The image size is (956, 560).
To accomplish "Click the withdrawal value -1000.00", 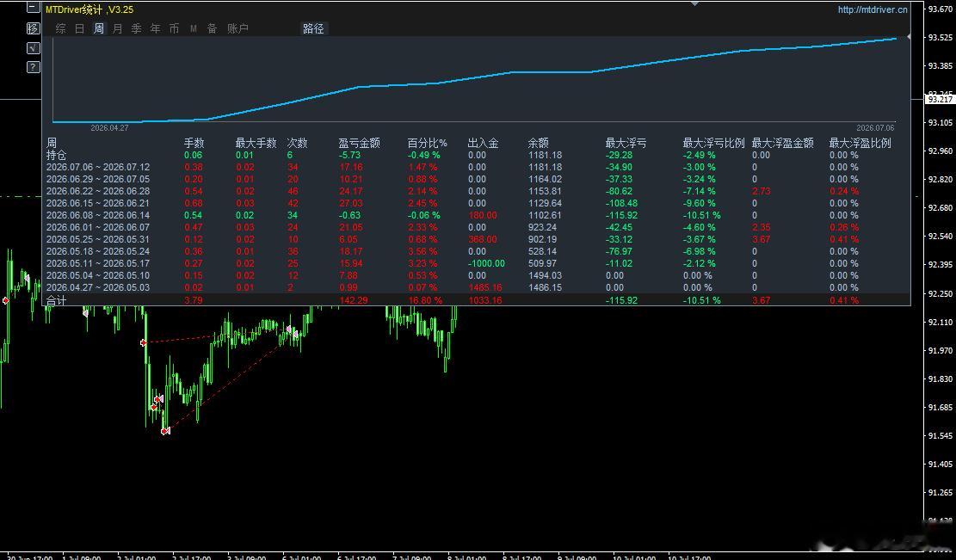I will [x=486, y=263].
